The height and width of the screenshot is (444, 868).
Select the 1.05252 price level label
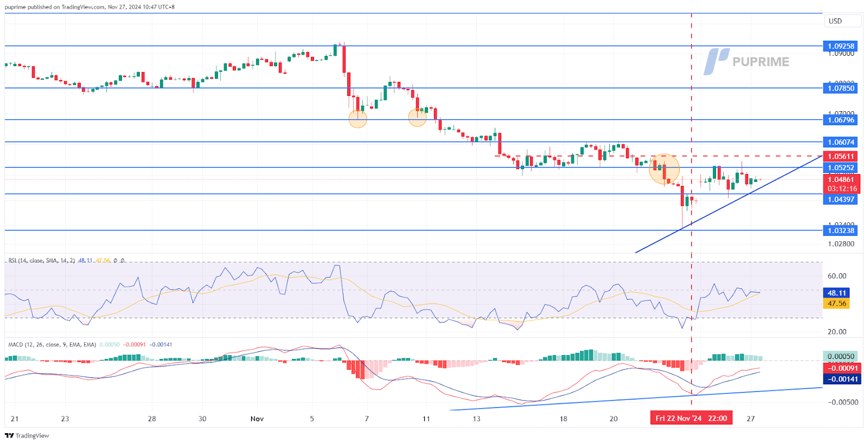point(840,168)
